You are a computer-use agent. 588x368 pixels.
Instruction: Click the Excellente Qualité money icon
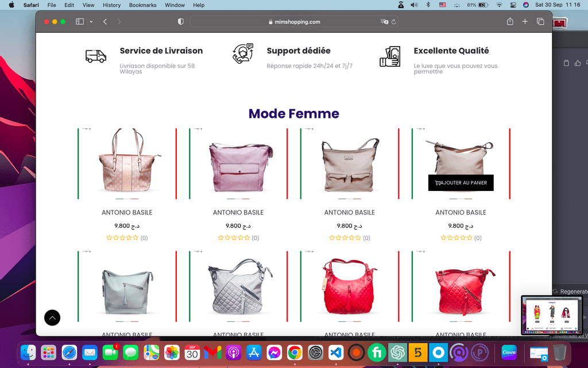[x=390, y=56]
